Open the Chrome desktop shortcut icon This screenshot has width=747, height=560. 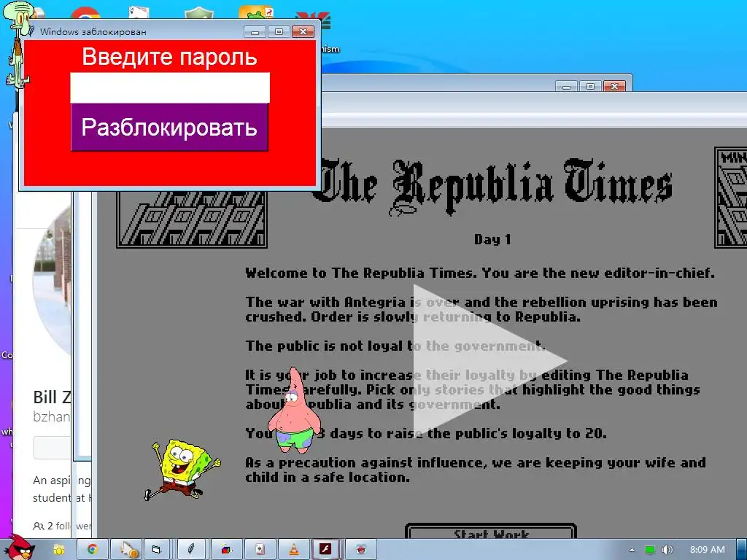click(x=86, y=13)
